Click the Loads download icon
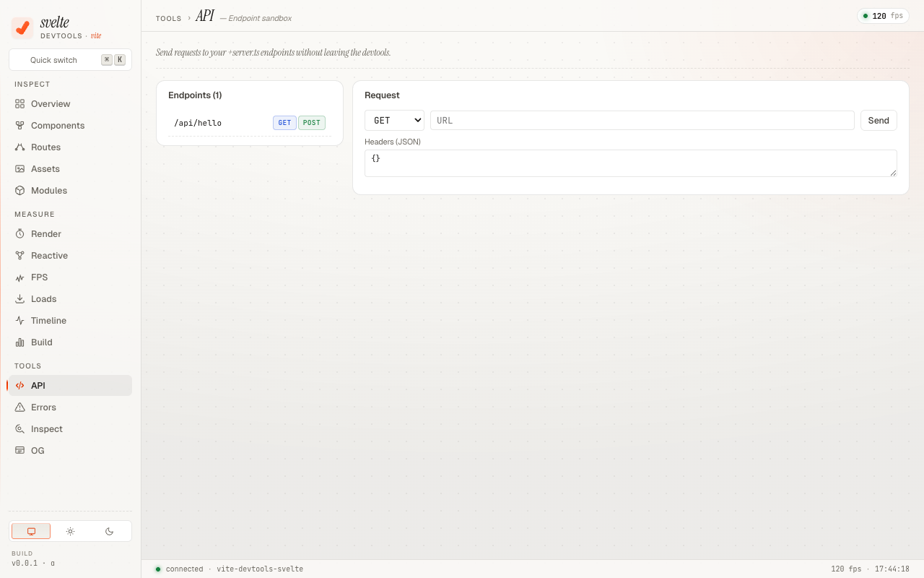This screenshot has width=924, height=578. 20,299
